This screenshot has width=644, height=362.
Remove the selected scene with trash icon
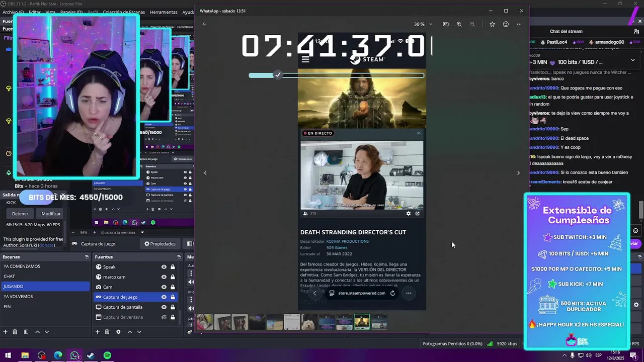tap(15, 332)
